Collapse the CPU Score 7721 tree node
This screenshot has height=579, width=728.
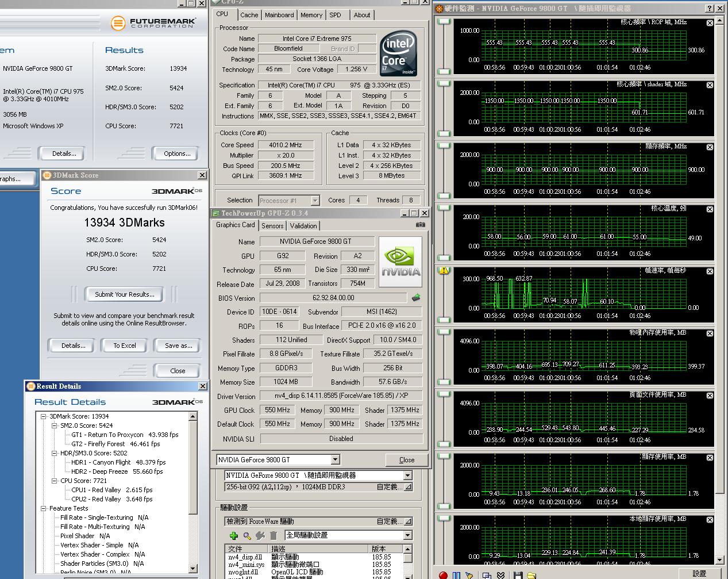pyautogui.click(x=55, y=481)
